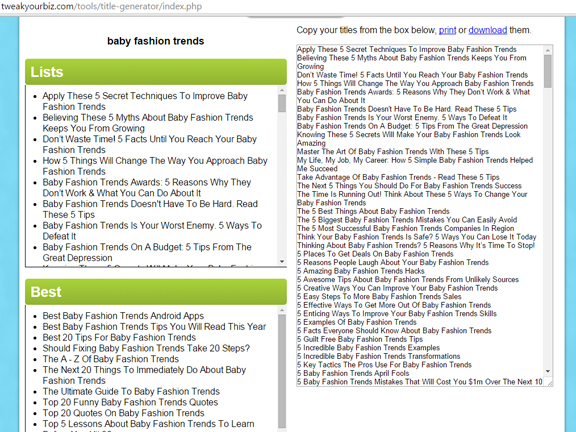
Task: Click '5 Key Tactics The Pros Use' line
Action: point(384,365)
